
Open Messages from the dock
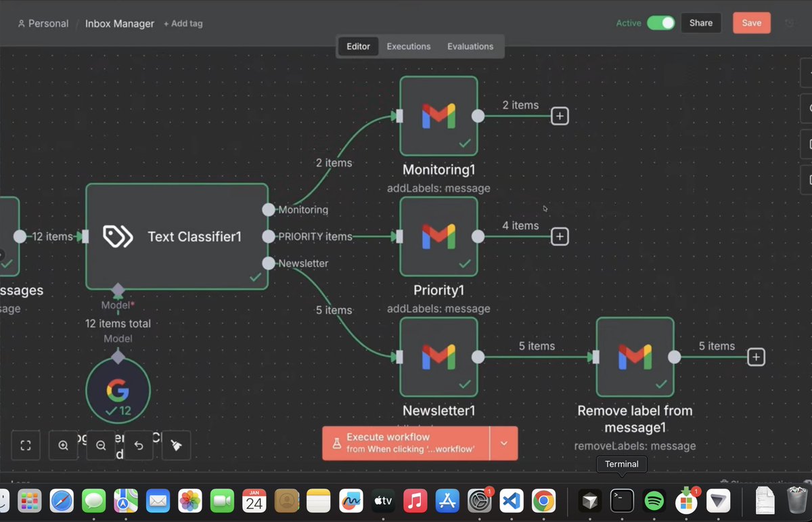94,501
